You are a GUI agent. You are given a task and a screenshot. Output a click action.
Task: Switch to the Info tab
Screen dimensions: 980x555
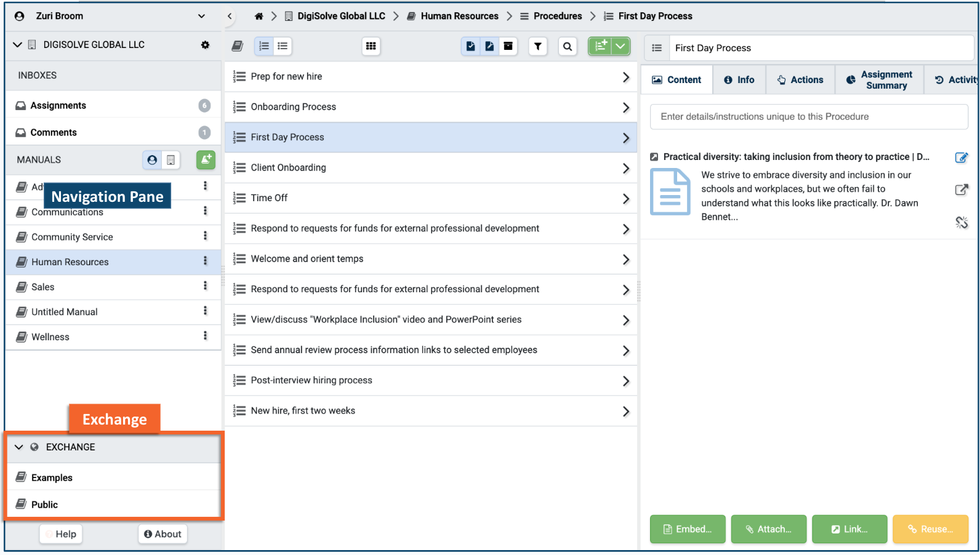[739, 80]
